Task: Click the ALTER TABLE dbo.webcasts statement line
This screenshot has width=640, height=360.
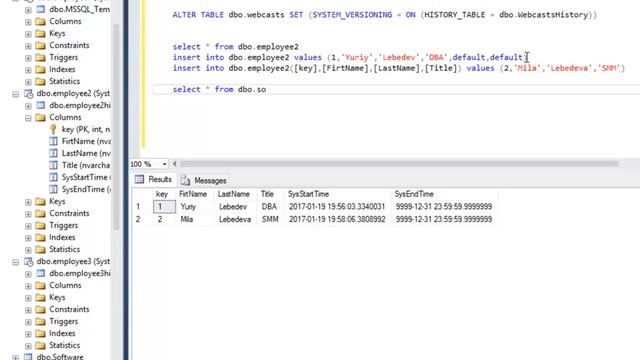Action: click(384, 15)
